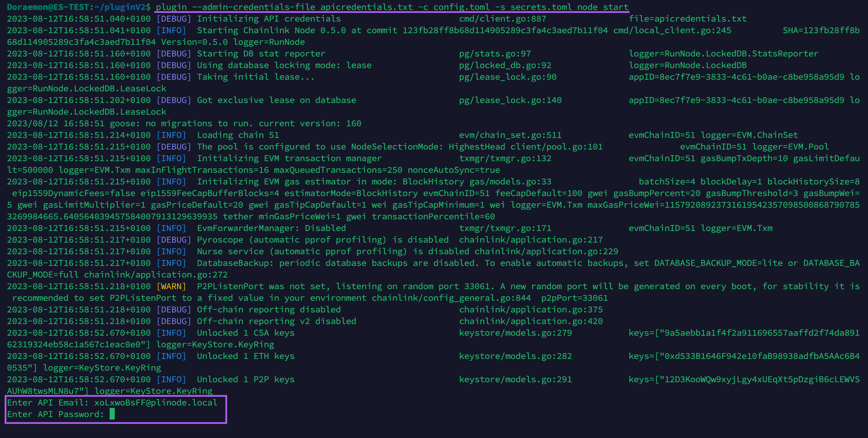The height and width of the screenshot is (438, 868).
Task: Click the API Password input cursor
Action: click(112, 414)
